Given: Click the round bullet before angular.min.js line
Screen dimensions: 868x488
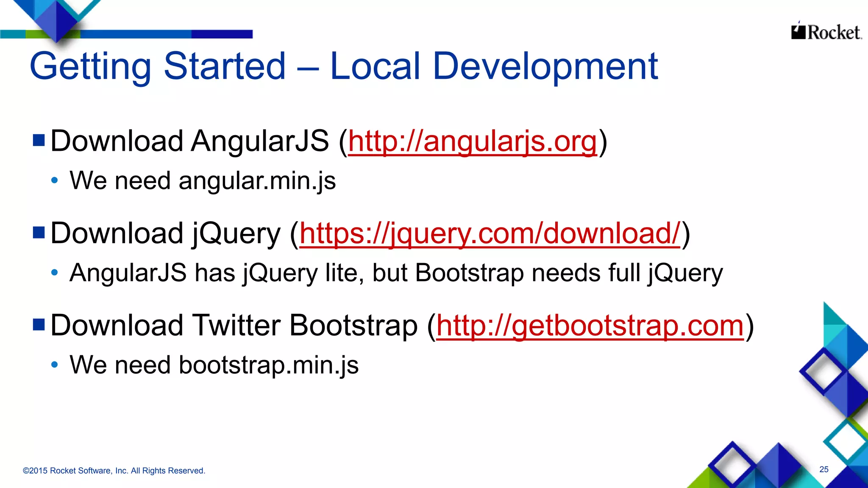Looking at the screenshot, I should click(54, 180).
